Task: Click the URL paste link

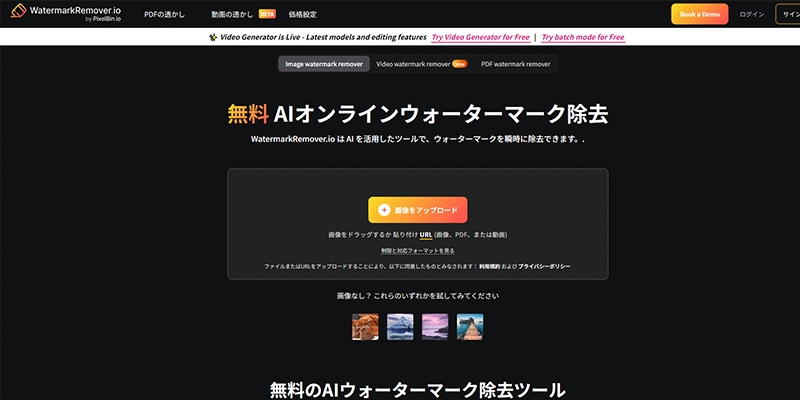Action: tap(426, 235)
